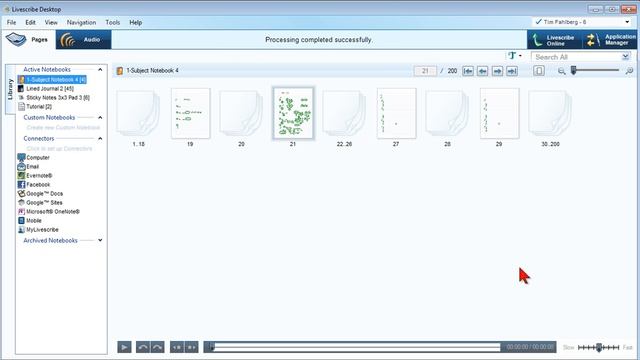
Task: Open the Tim Fahlberg pen selector dropdown
Action: pyautogui.click(x=583, y=22)
